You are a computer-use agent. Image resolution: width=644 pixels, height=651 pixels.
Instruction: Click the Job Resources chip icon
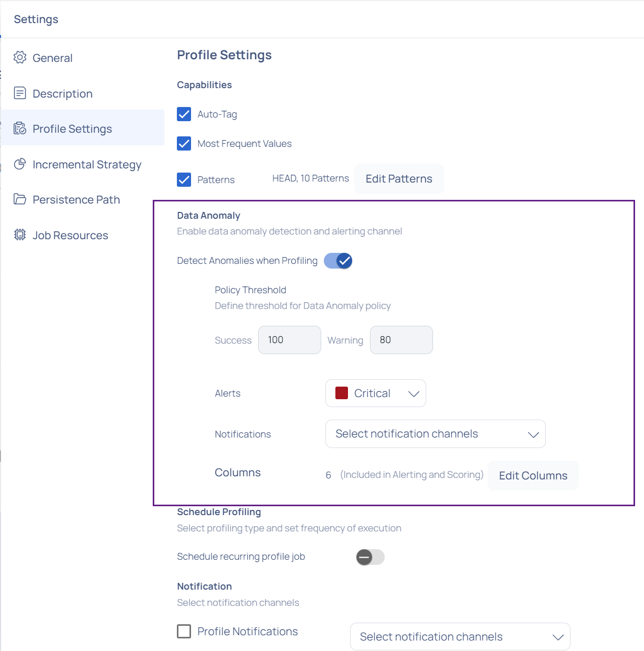coord(20,235)
